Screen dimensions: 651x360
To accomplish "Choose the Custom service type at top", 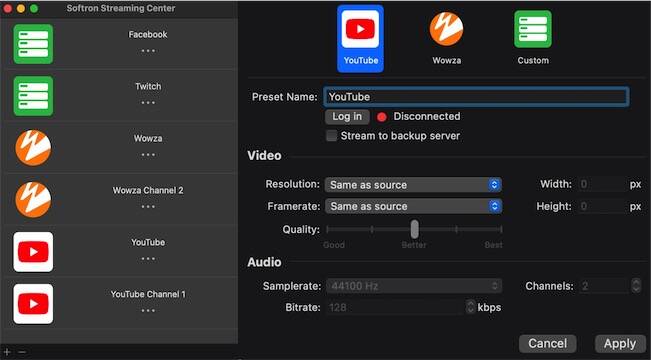I will (533, 39).
